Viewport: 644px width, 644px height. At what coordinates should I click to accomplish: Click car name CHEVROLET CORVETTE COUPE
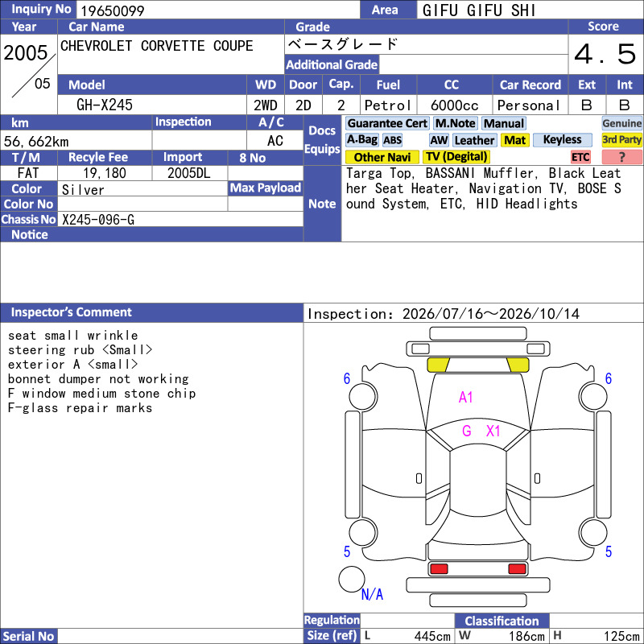point(156,46)
